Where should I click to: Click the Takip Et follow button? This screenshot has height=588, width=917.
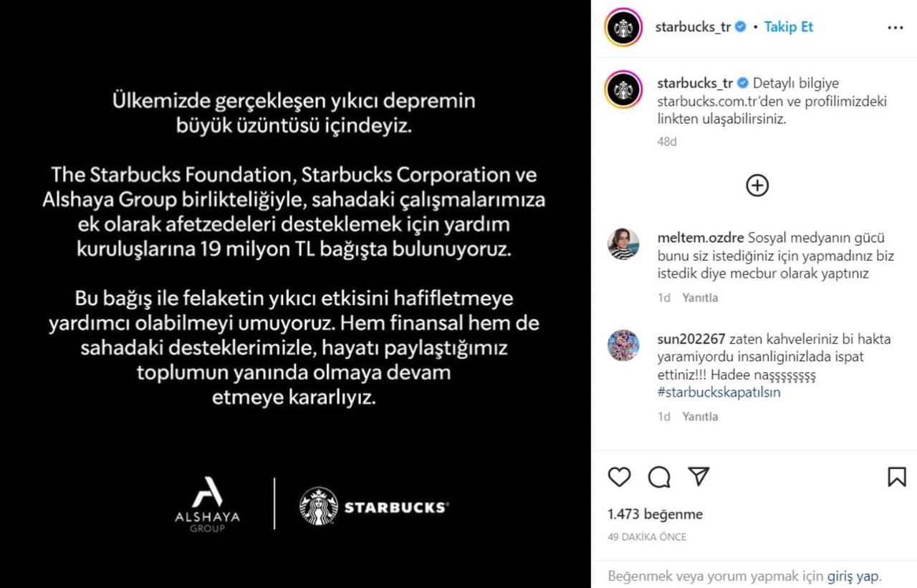coord(788,27)
